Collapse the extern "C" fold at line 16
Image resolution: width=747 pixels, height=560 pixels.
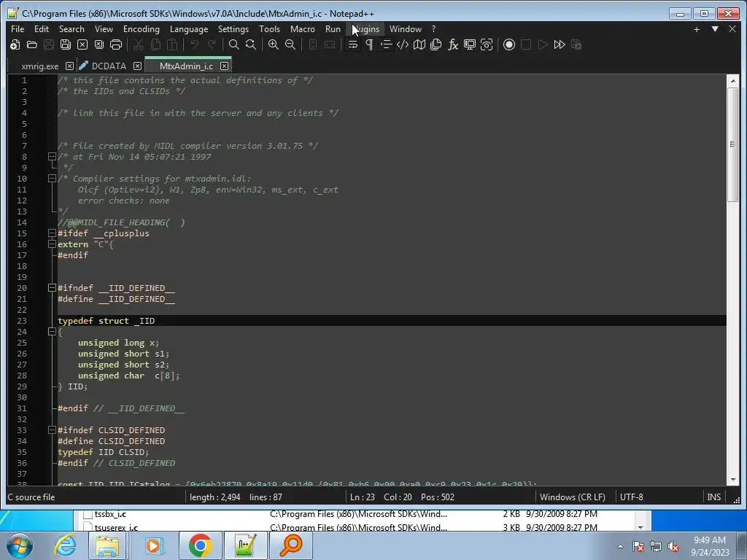coord(52,244)
